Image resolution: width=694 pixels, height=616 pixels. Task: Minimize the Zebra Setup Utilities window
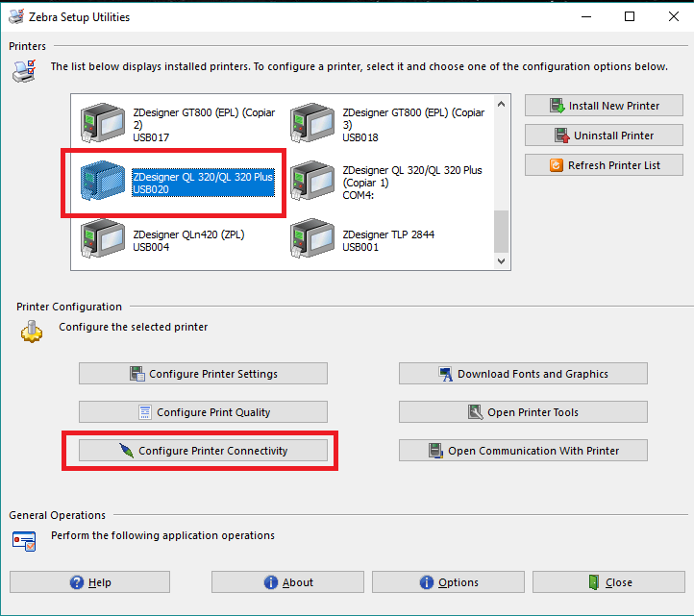586,16
